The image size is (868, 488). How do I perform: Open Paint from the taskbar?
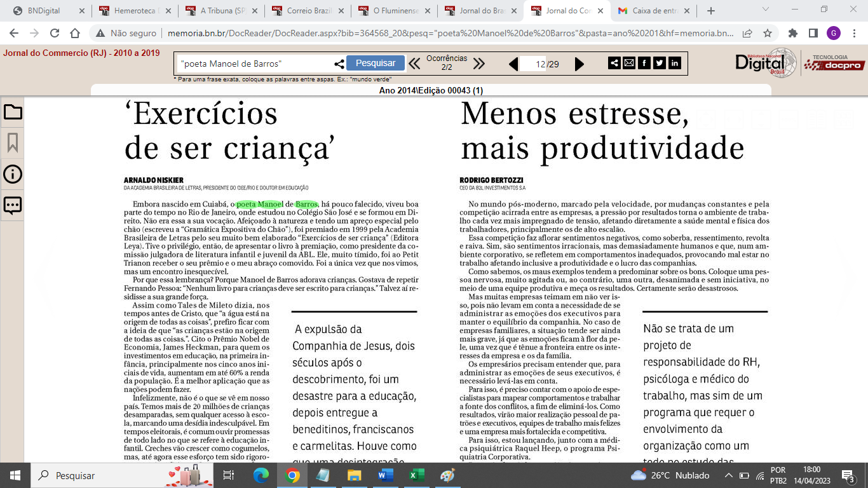coord(448,475)
